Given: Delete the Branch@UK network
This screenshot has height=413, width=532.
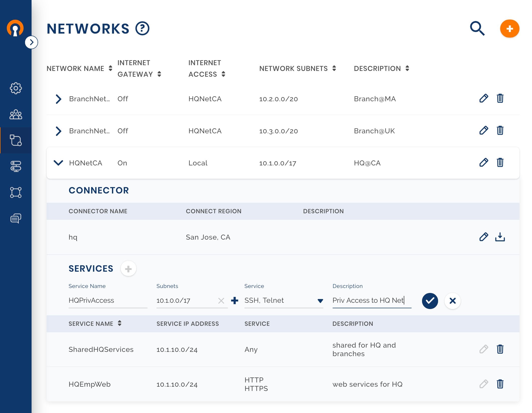Looking at the screenshot, I should pos(500,131).
